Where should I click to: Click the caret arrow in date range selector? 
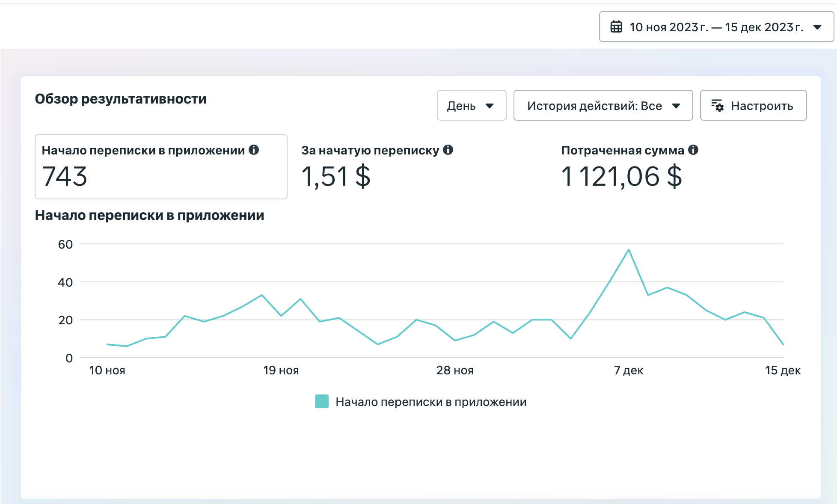pos(817,27)
